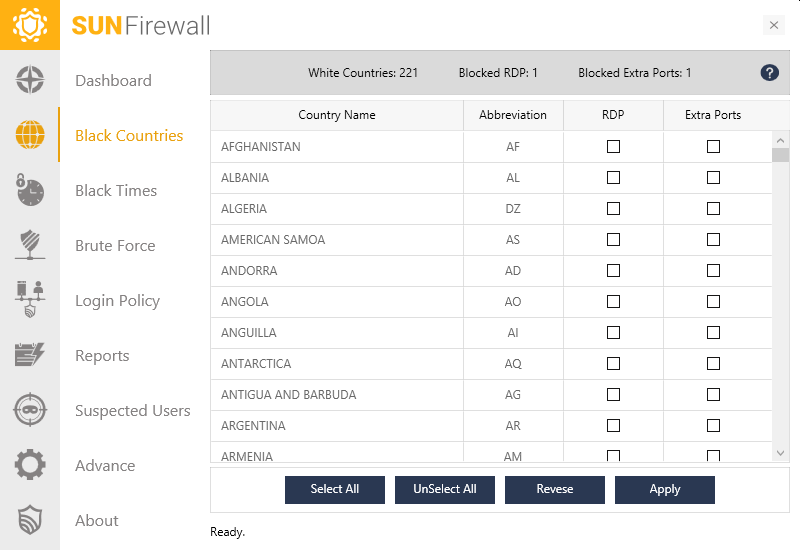Image resolution: width=800 pixels, height=550 pixels.
Task: Sort by the Country Name column header
Action: point(337,115)
